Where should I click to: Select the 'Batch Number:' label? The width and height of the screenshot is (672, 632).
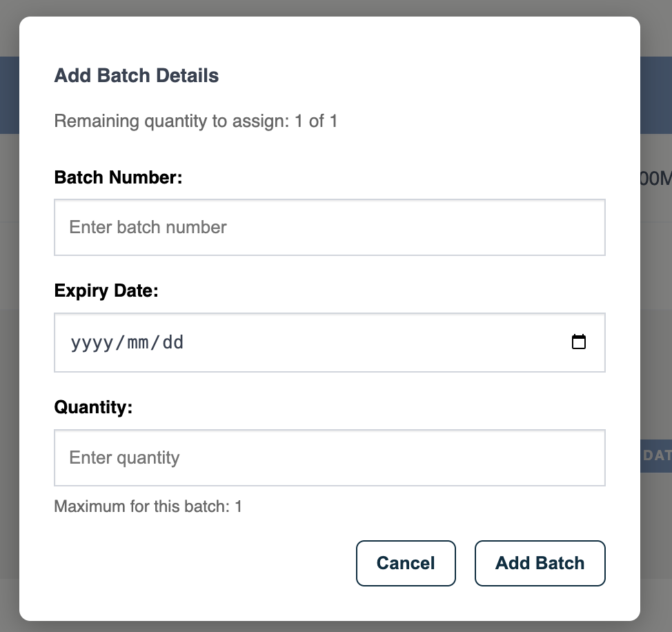tap(118, 177)
